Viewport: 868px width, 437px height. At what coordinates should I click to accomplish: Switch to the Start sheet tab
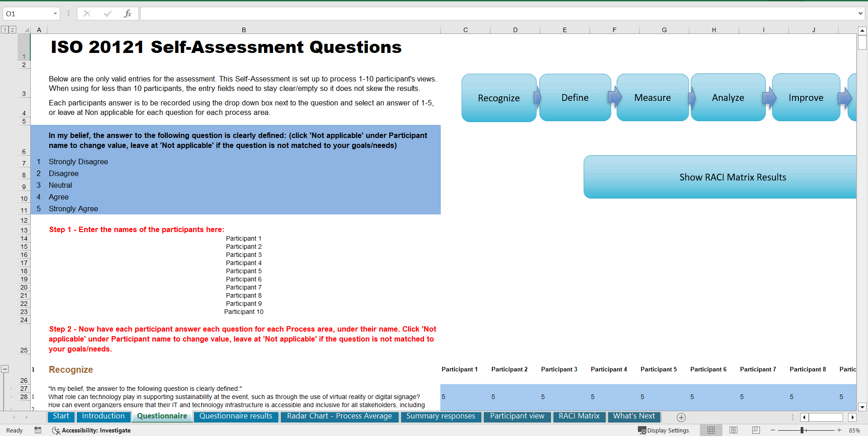61,416
